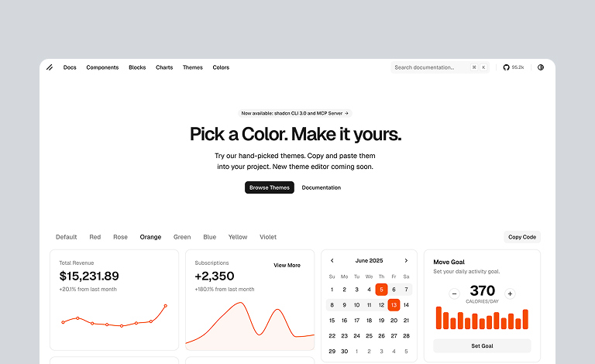Click the Copy Code button
This screenshot has height=364, width=595.
click(x=522, y=237)
